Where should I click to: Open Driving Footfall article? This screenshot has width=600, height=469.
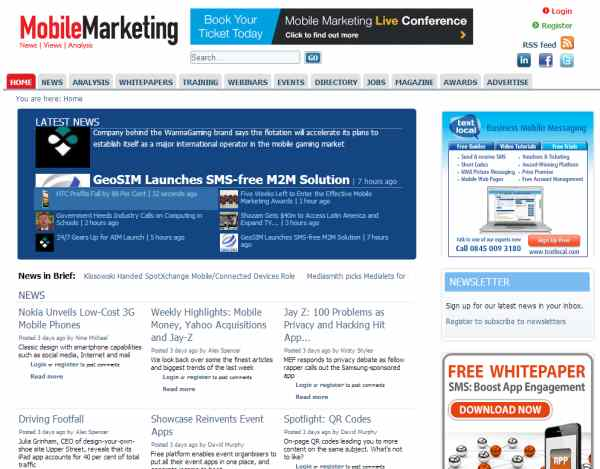[51, 419]
